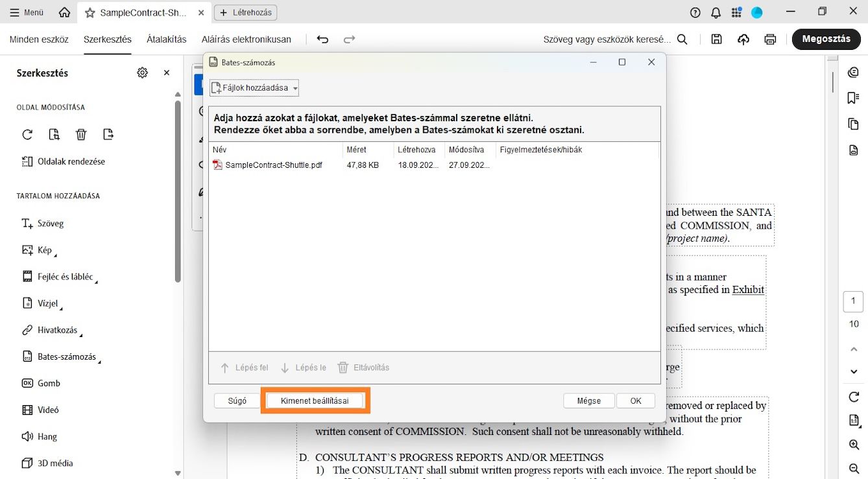The height and width of the screenshot is (479, 868).
Task: Select the Hang audio tool
Action: pos(40,436)
